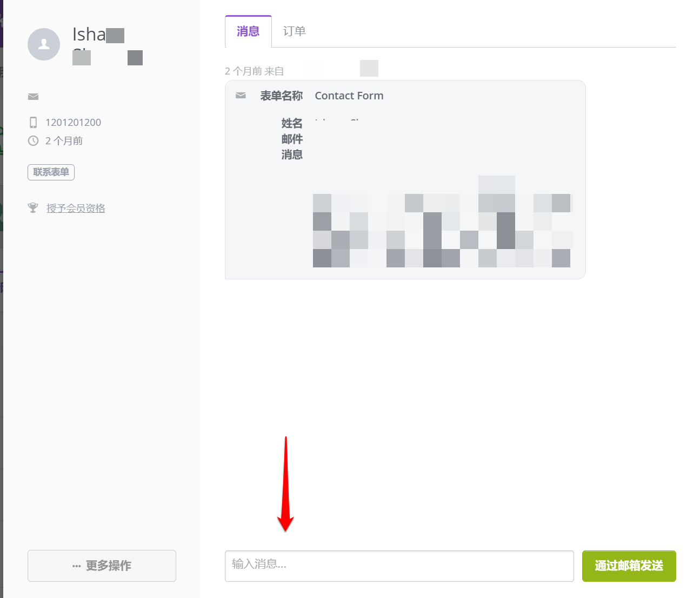700x598 pixels.
Task: Click the 姓名 field label
Action: 292,124
